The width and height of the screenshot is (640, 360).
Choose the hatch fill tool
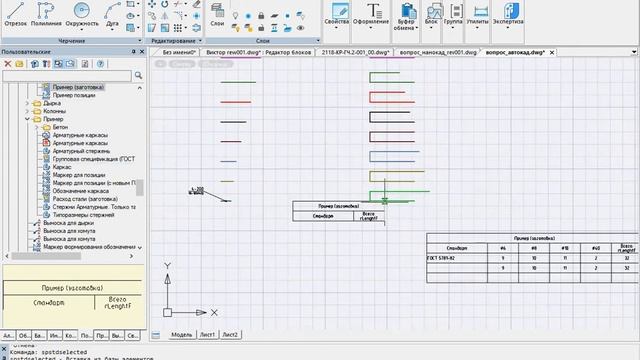tap(131, 28)
